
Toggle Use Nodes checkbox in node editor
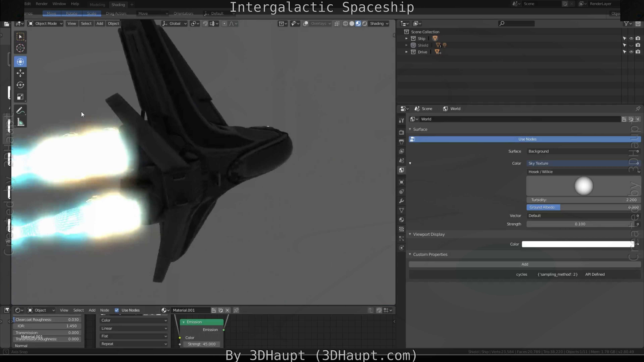tap(117, 310)
